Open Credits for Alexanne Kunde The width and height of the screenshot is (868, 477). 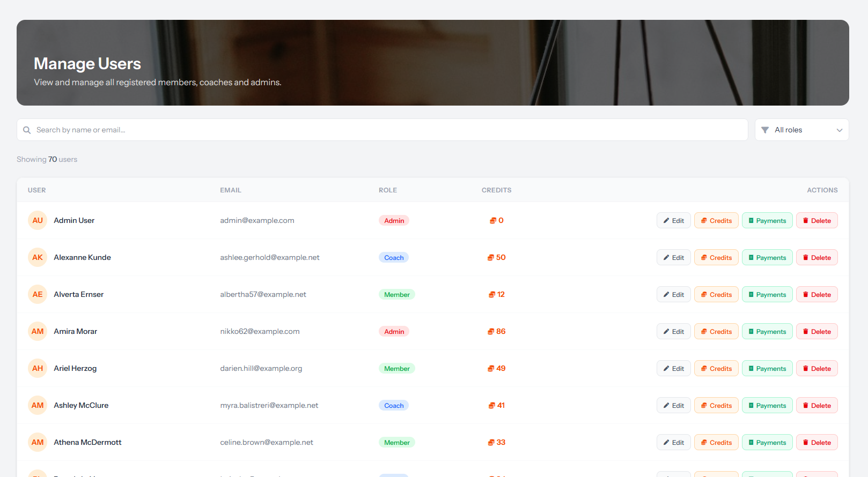(x=717, y=257)
